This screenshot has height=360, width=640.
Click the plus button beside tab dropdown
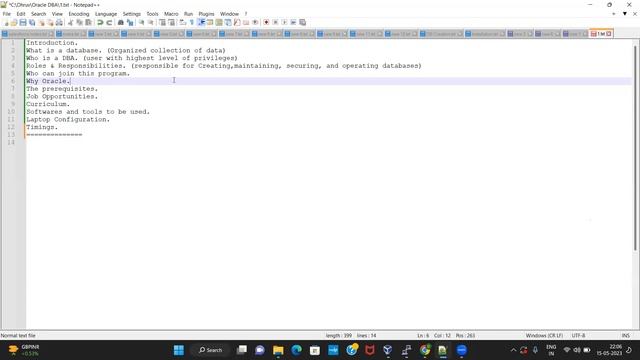click(613, 14)
